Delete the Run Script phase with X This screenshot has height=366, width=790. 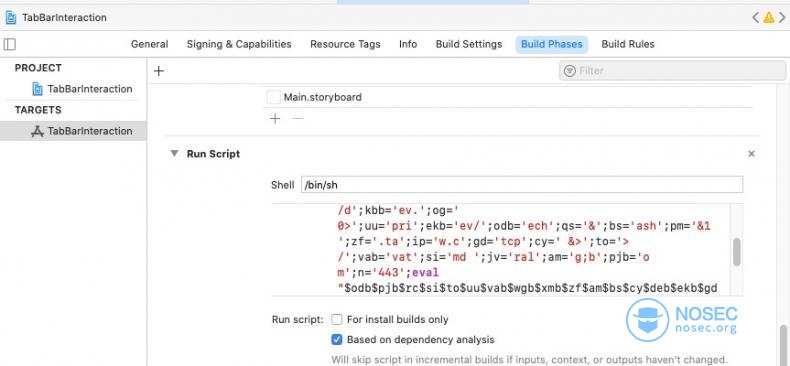tap(751, 154)
